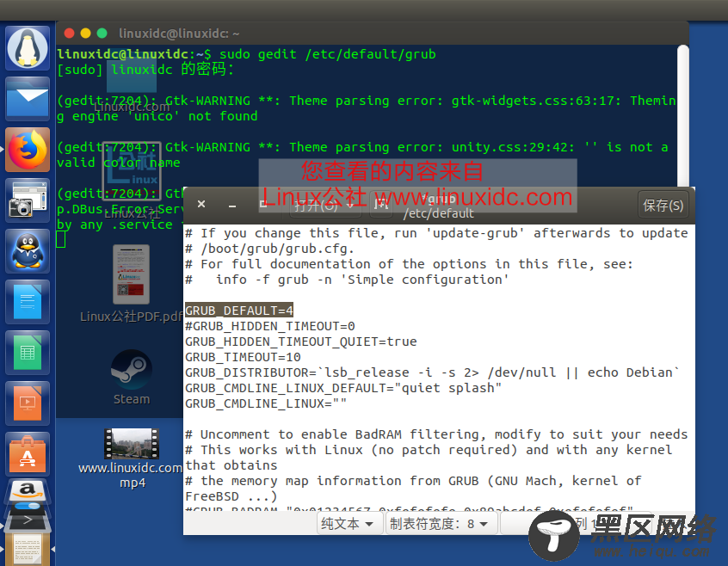Screen dimensions: 728x566
Task: Launch the screenshot tool in dock
Action: [28, 200]
